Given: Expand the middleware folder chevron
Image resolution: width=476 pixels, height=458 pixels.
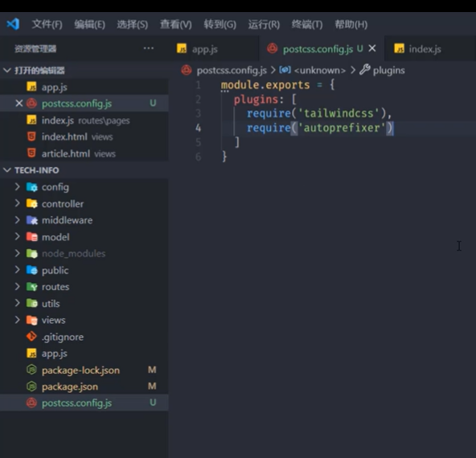Looking at the screenshot, I should (18, 220).
